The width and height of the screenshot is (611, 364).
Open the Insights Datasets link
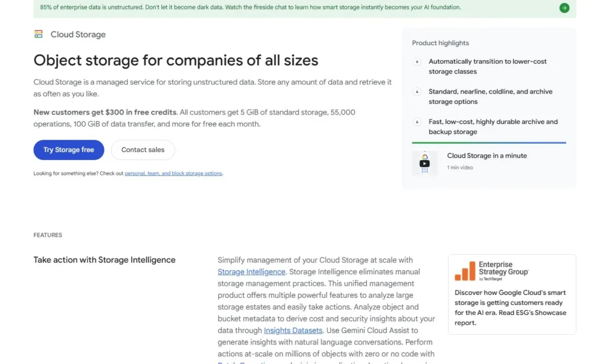tap(293, 330)
